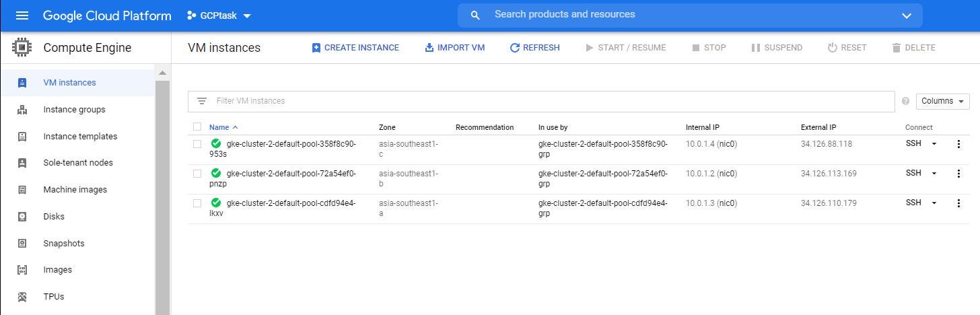Open the hamburger navigation menu
980x315 pixels.
pos(22,15)
